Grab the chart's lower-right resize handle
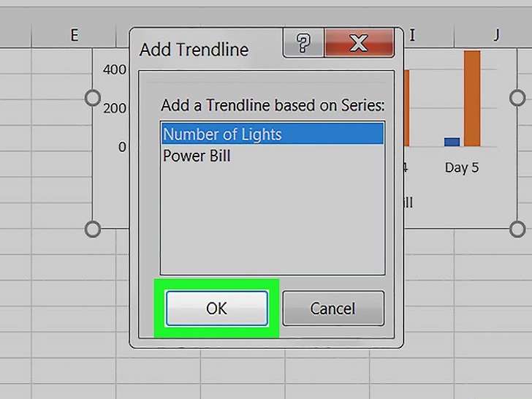Screen dimensions: 532x399 pos(517,229)
